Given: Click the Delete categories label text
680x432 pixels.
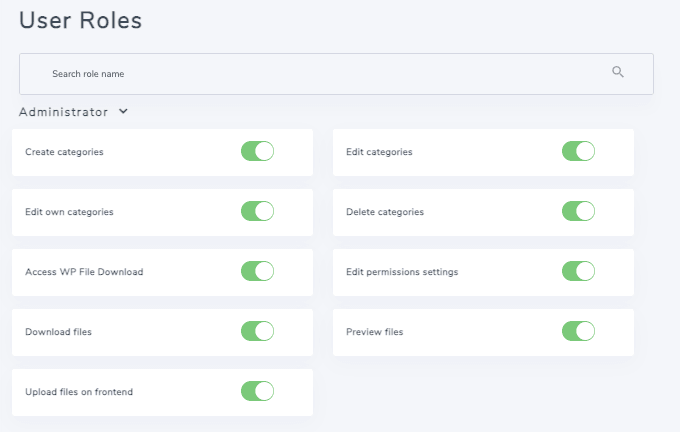Looking at the screenshot, I should (x=385, y=212).
